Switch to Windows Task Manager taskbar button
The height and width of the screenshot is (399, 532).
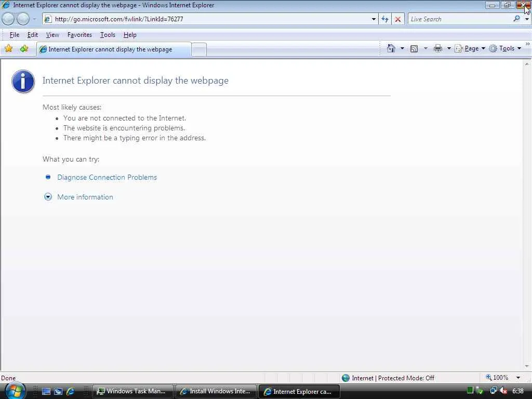point(133,391)
